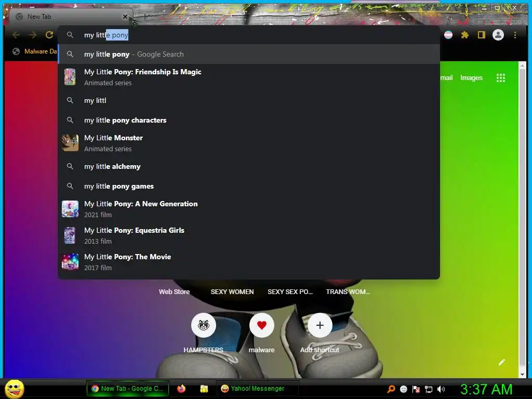Toggle the side panel icon
532x399 pixels.
(481, 35)
